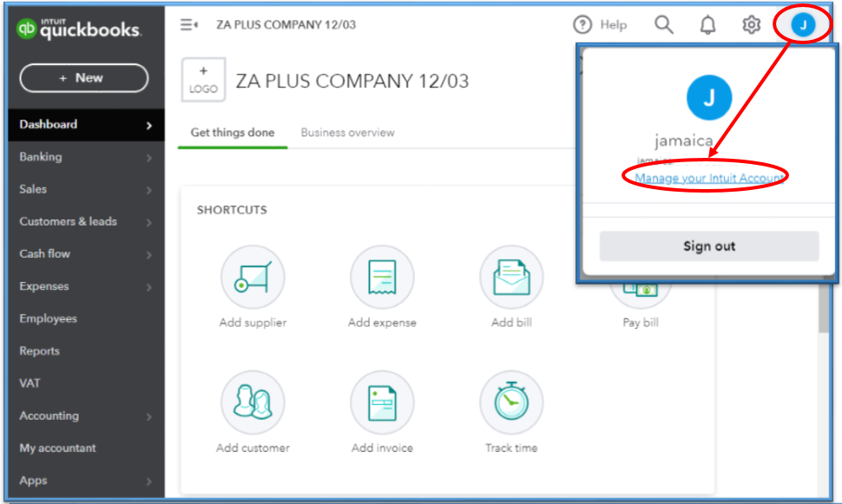Open Expenses in the sidebar
Image resolution: width=842 pixels, height=504 pixels.
pyautogui.click(x=87, y=286)
